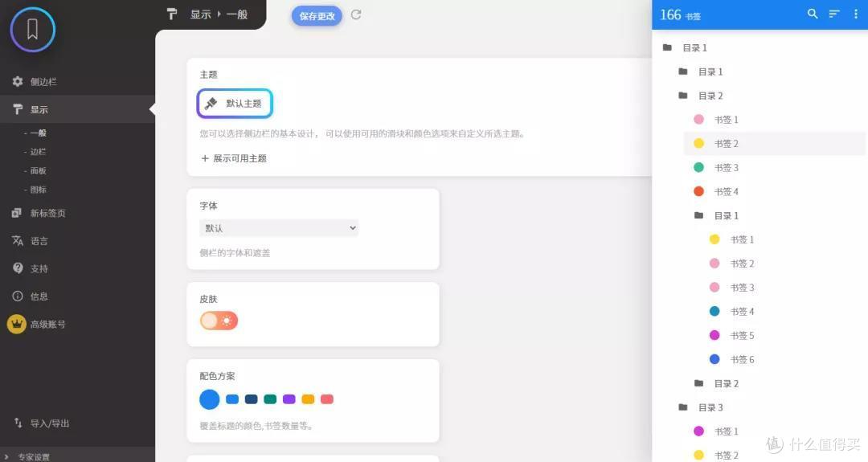Collapse 目录 2 folder under top 目录 1
Image resolution: width=868 pixels, height=462 pixels.
click(x=710, y=96)
